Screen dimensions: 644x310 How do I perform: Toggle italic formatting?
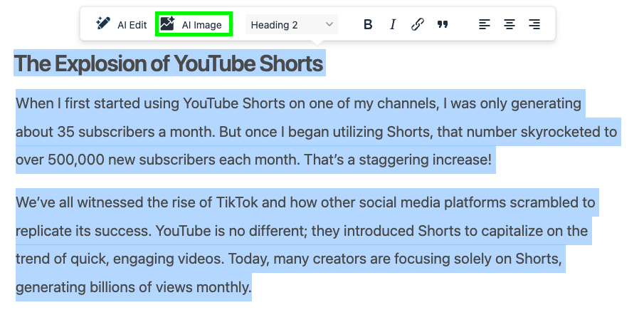[393, 25]
